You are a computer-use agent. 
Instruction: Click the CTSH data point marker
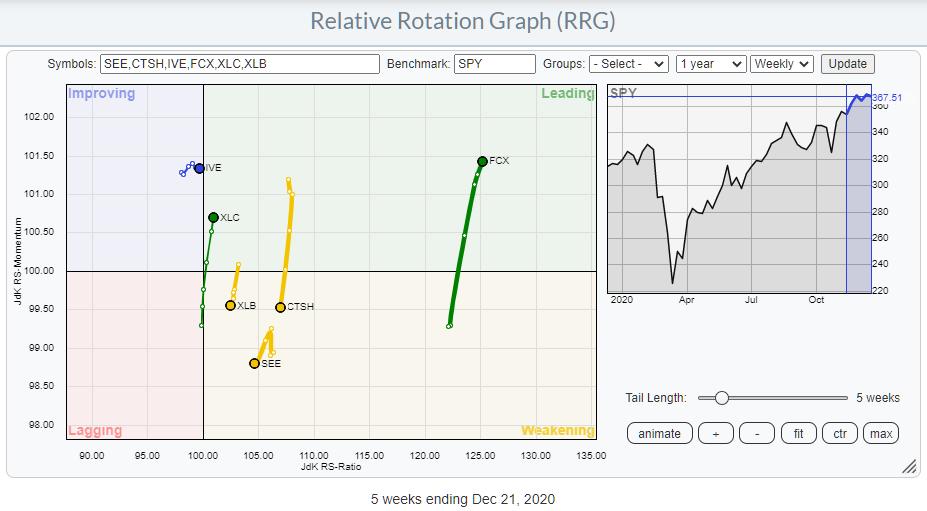[x=280, y=307]
